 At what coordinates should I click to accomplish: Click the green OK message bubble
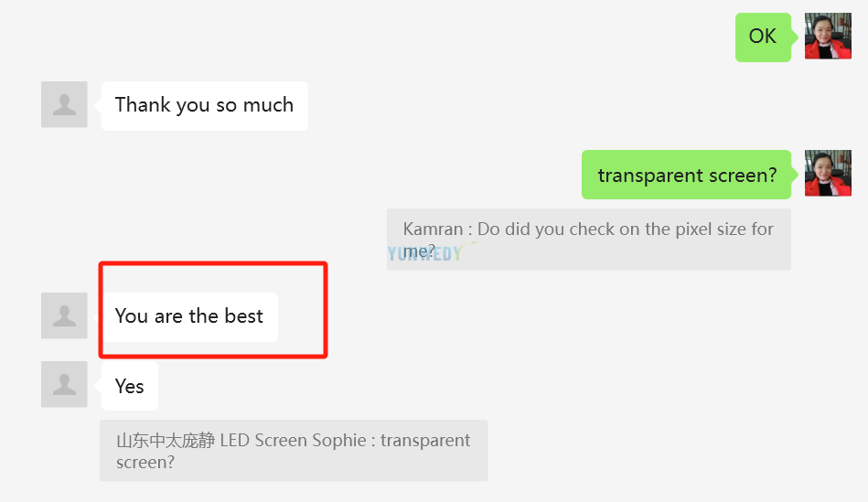(763, 37)
